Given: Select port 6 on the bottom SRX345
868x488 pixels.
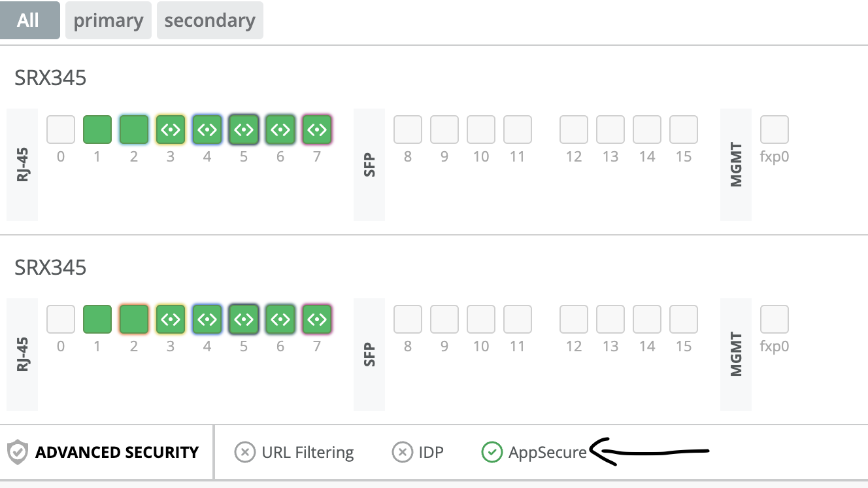Looking at the screenshot, I should 280,319.
